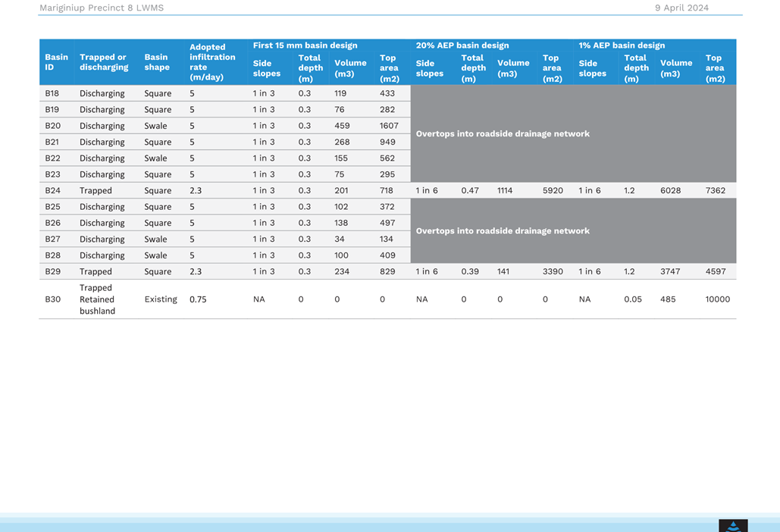Viewport: 780px width, 532px height.
Task: Select the 1607 top area value for B20
Action: (x=389, y=126)
